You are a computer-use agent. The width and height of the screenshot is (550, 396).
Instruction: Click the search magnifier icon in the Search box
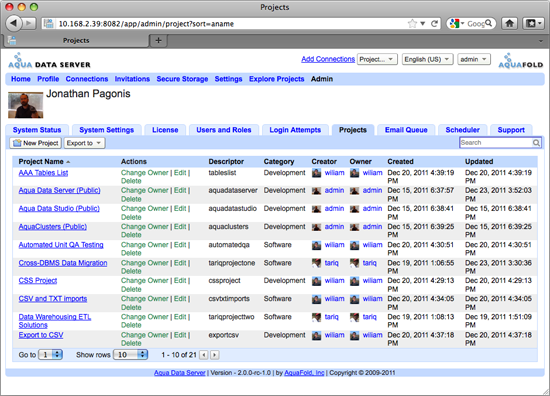pyautogui.click(x=536, y=143)
